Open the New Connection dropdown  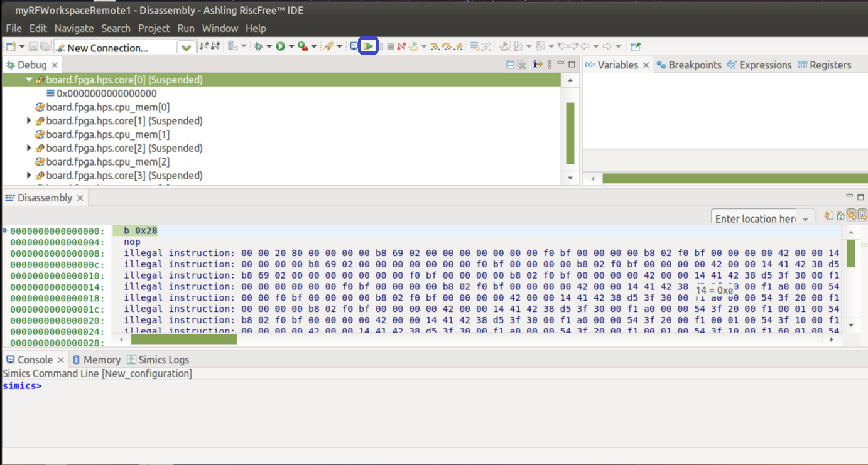pyautogui.click(x=186, y=48)
